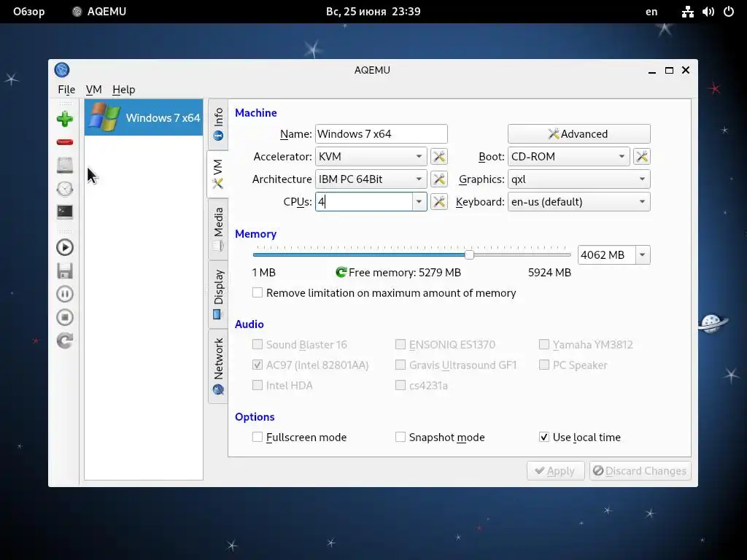Open the power menu icon in top bar

coord(729,12)
